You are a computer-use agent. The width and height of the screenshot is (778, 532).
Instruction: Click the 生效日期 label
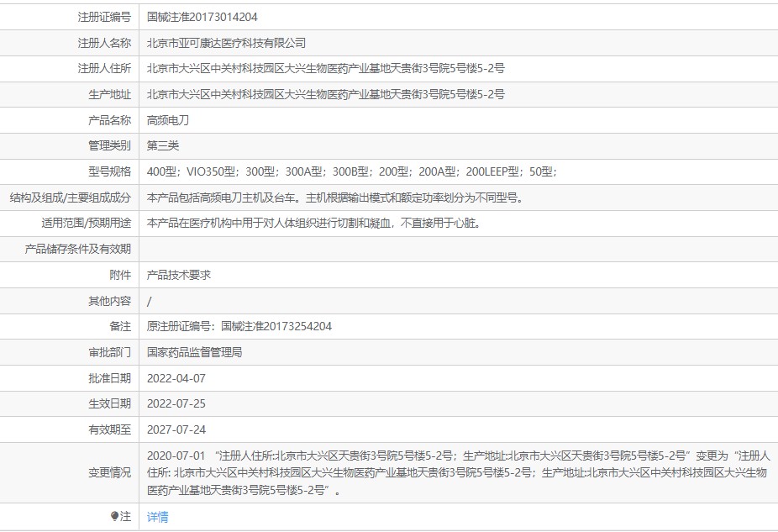tap(110, 404)
